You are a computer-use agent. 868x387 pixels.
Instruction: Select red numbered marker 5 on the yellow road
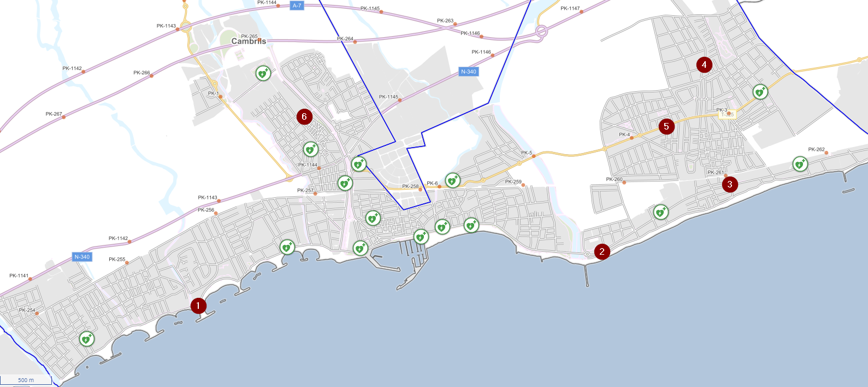pos(666,126)
